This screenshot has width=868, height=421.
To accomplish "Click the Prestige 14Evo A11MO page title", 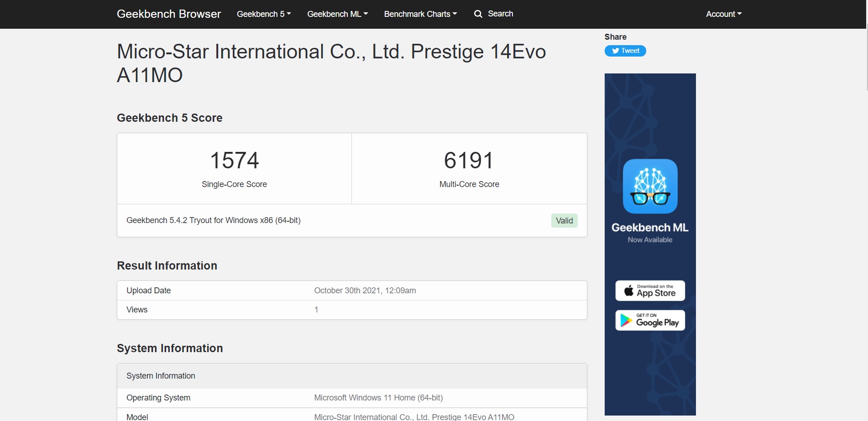I will coord(331,63).
